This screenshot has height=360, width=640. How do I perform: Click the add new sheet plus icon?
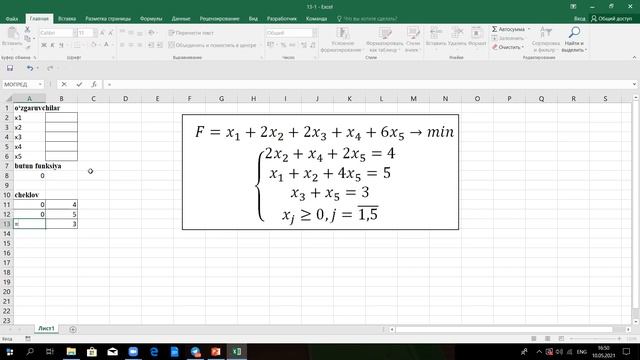click(x=73, y=329)
